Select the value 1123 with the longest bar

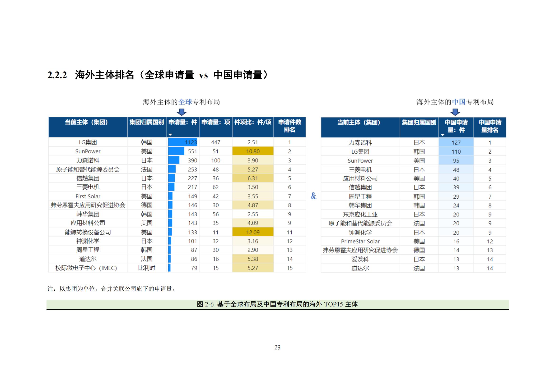191,142
